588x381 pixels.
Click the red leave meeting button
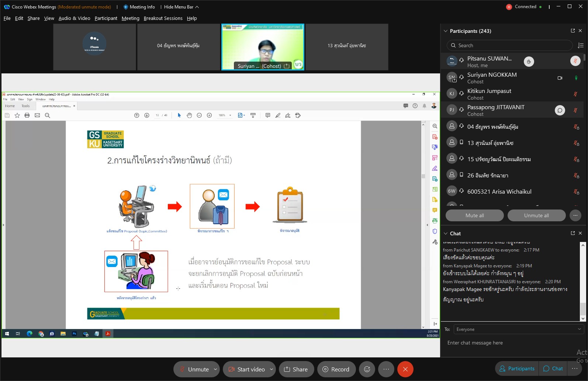[405, 369]
